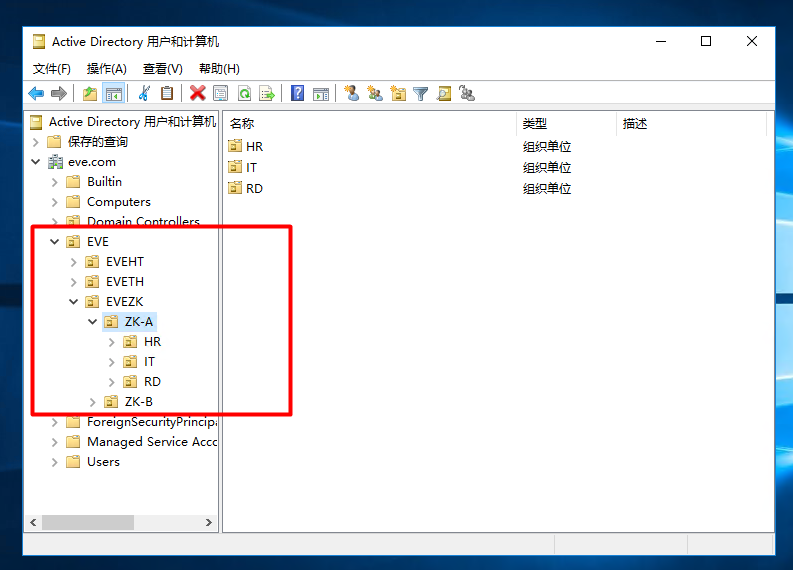The image size is (793, 570).
Task: Create a new user with toolbar icon
Action: coord(352,93)
